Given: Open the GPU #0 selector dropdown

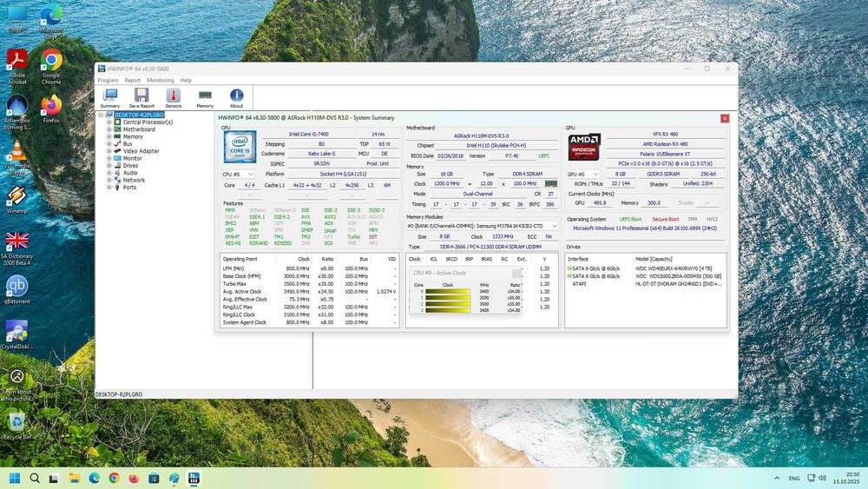Looking at the screenshot, I should coord(596,174).
